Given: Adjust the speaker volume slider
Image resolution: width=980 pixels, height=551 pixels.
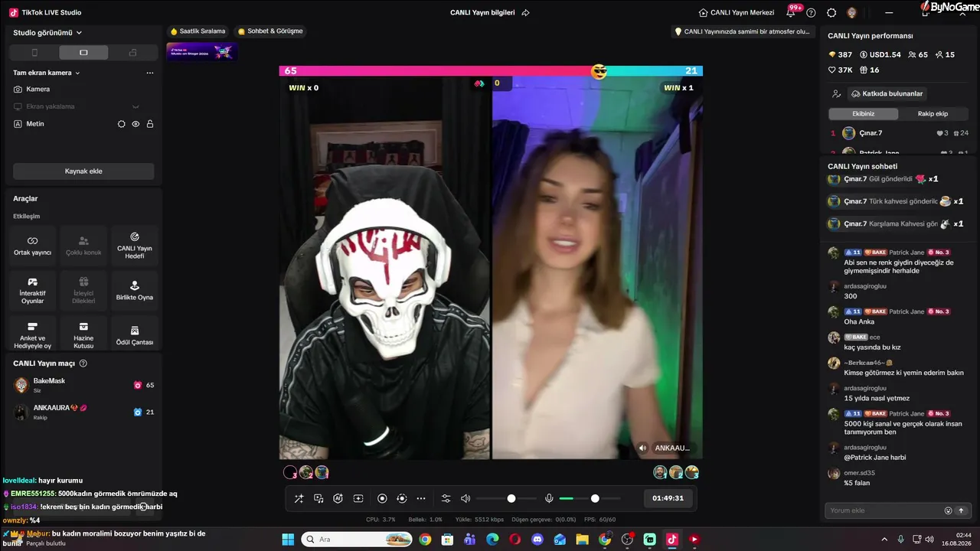Looking at the screenshot, I should [x=505, y=498].
